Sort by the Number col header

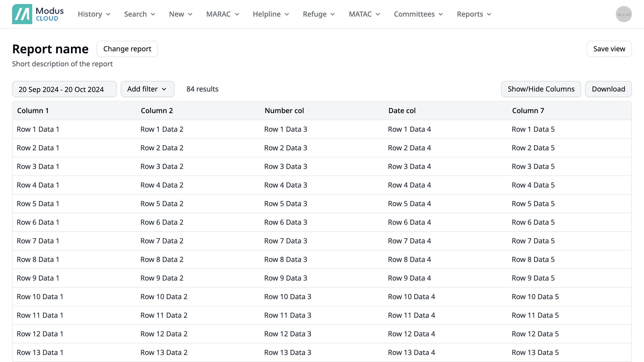[x=284, y=111]
